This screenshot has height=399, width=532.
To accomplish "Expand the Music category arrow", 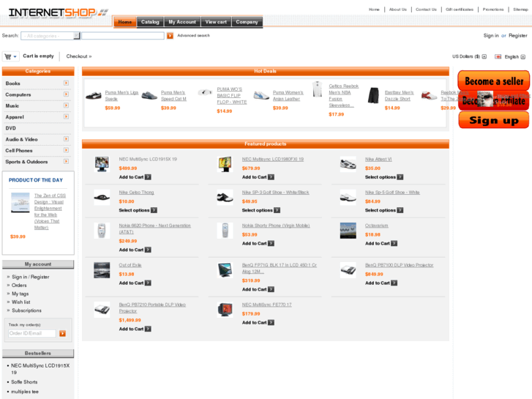I will tap(66, 105).
